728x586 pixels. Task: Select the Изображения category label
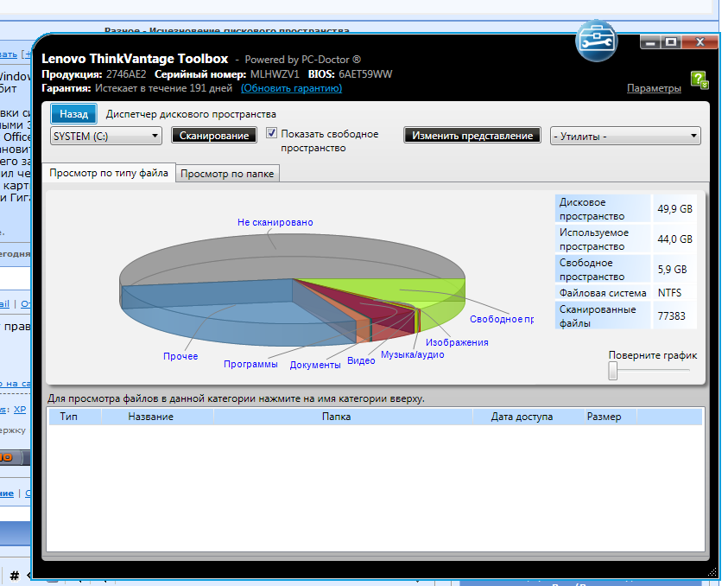(x=457, y=342)
